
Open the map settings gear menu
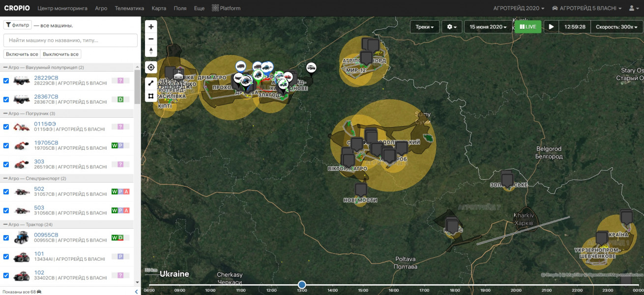(x=452, y=27)
